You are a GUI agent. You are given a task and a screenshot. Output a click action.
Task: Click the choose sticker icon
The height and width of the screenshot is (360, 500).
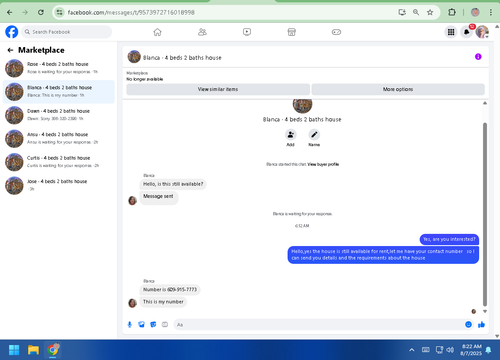click(153, 324)
